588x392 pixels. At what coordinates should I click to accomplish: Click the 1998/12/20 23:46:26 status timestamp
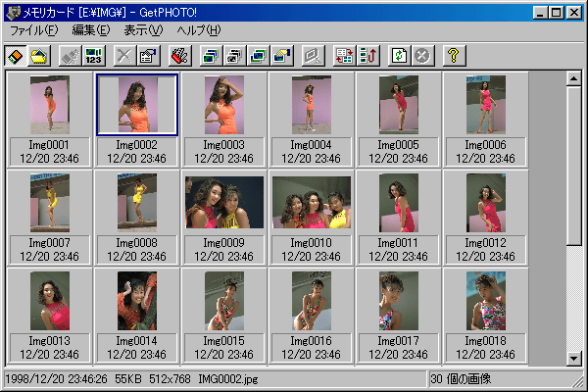pos(56,379)
